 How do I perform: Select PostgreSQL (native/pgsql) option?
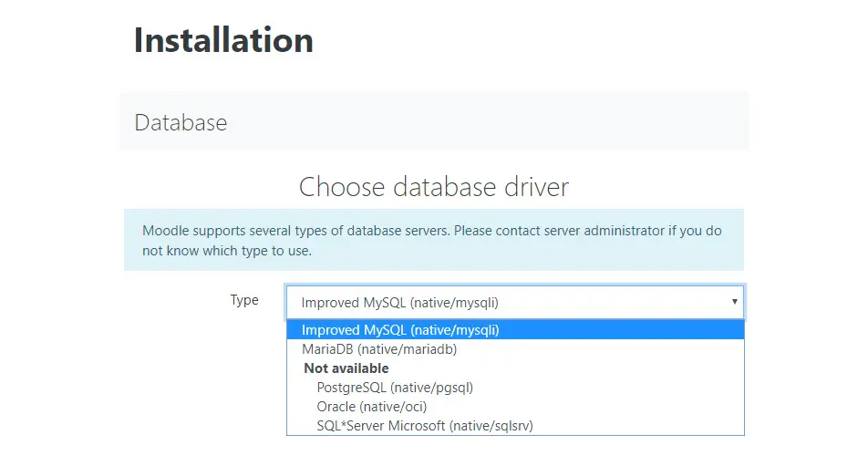(x=395, y=388)
